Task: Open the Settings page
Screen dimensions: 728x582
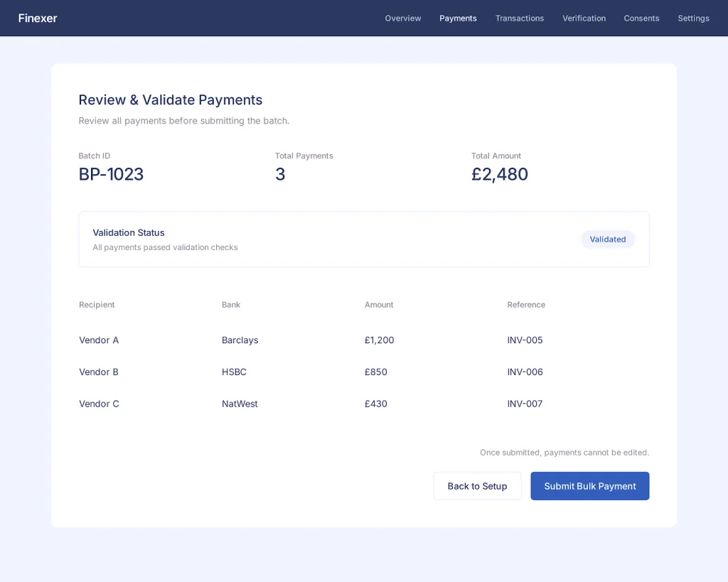Action: [693, 18]
